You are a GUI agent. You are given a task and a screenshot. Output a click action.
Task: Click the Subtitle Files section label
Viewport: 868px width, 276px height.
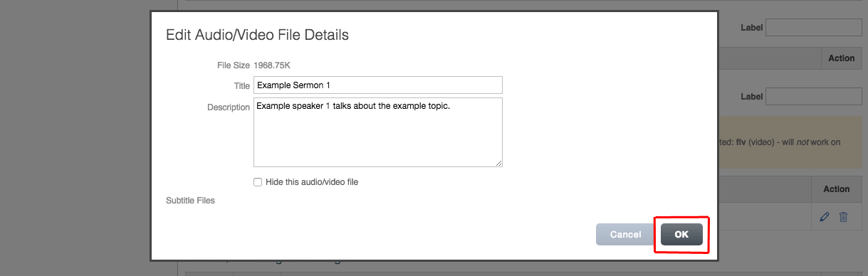click(x=190, y=201)
